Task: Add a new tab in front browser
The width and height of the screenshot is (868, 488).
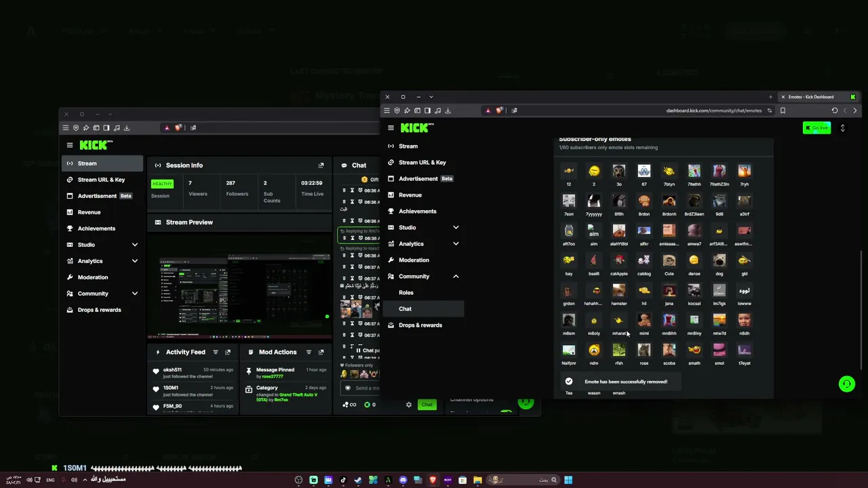Action: point(770,97)
